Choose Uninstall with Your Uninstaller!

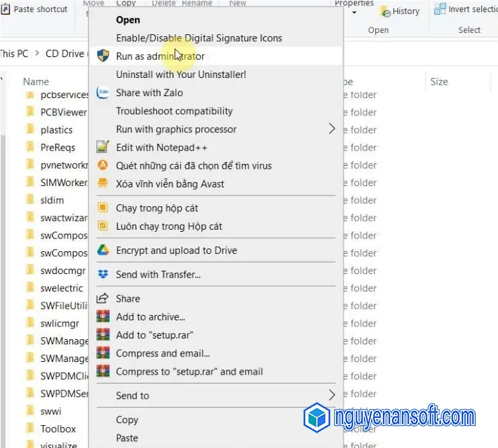[x=181, y=75]
